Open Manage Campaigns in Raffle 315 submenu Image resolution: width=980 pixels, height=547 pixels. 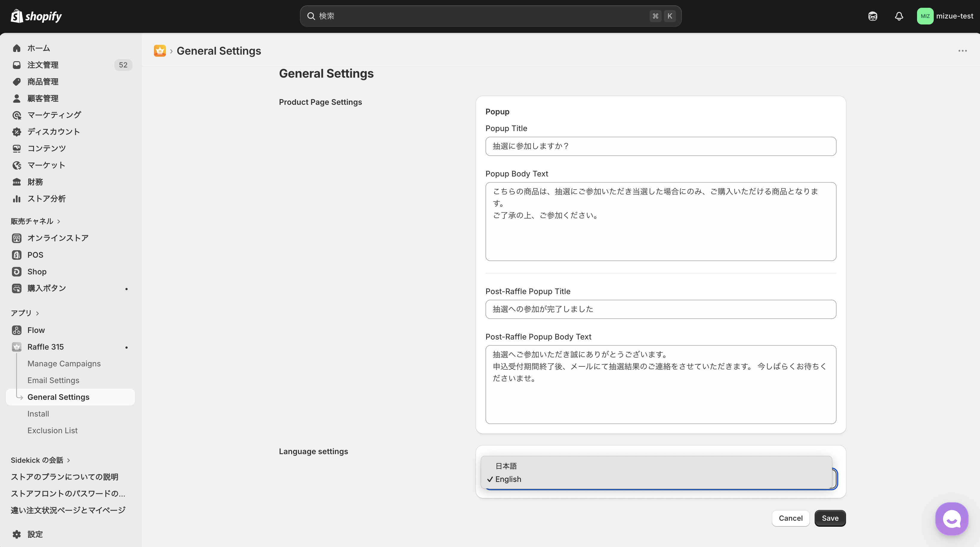point(64,364)
